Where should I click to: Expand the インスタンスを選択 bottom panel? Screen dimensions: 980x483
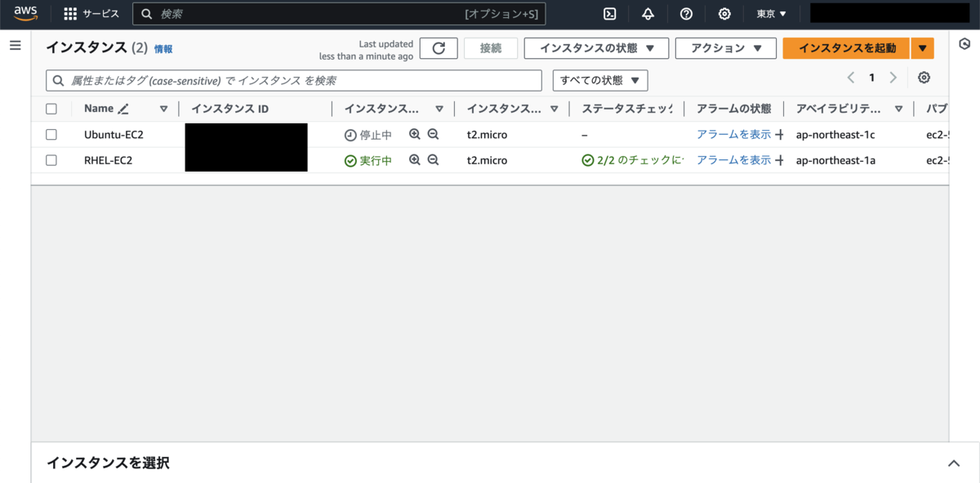pyautogui.click(x=954, y=463)
